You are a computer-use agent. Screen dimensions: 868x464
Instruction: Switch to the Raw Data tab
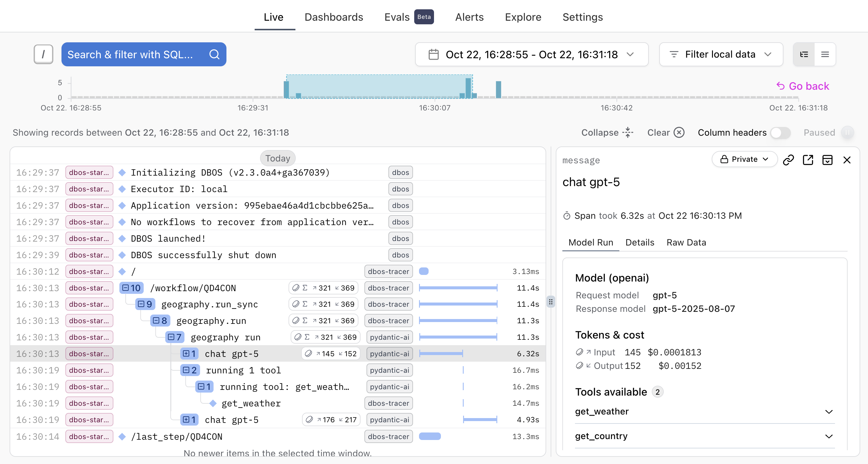(686, 242)
